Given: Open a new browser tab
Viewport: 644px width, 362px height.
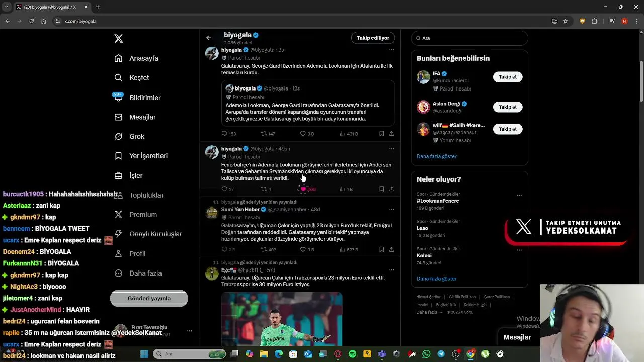Looking at the screenshot, I should [98, 7].
